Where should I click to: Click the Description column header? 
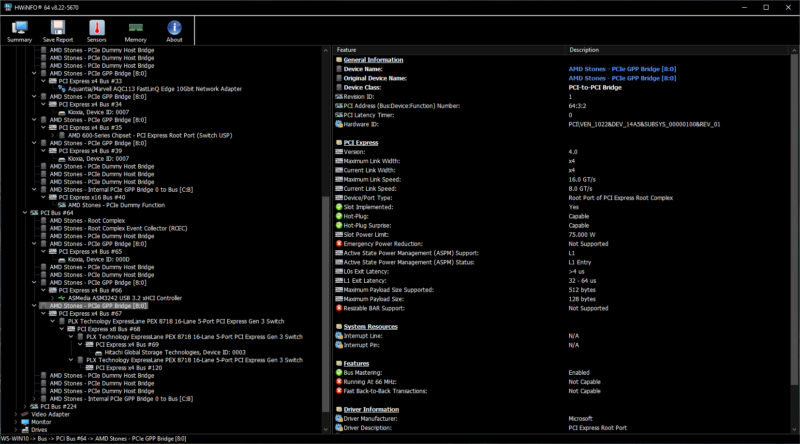(585, 49)
